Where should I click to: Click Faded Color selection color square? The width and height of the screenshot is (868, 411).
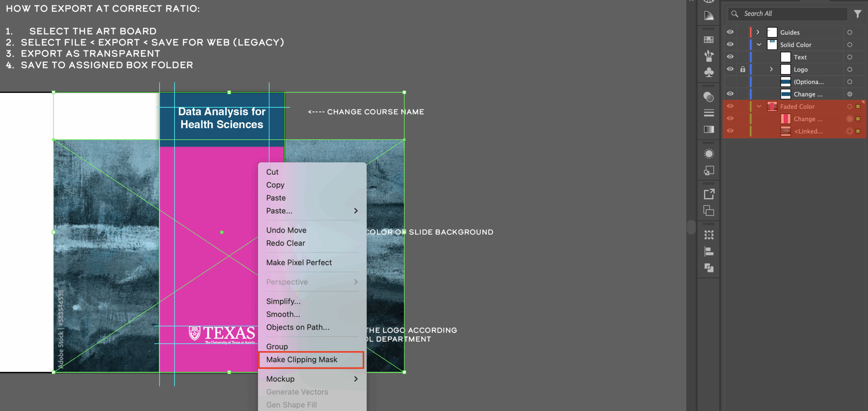tap(858, 106)
